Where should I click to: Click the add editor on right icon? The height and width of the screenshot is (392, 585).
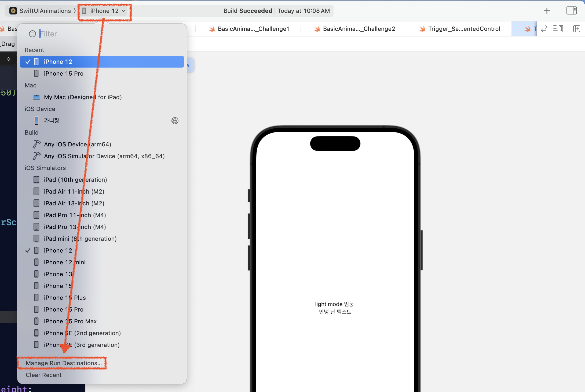point(576,29)
